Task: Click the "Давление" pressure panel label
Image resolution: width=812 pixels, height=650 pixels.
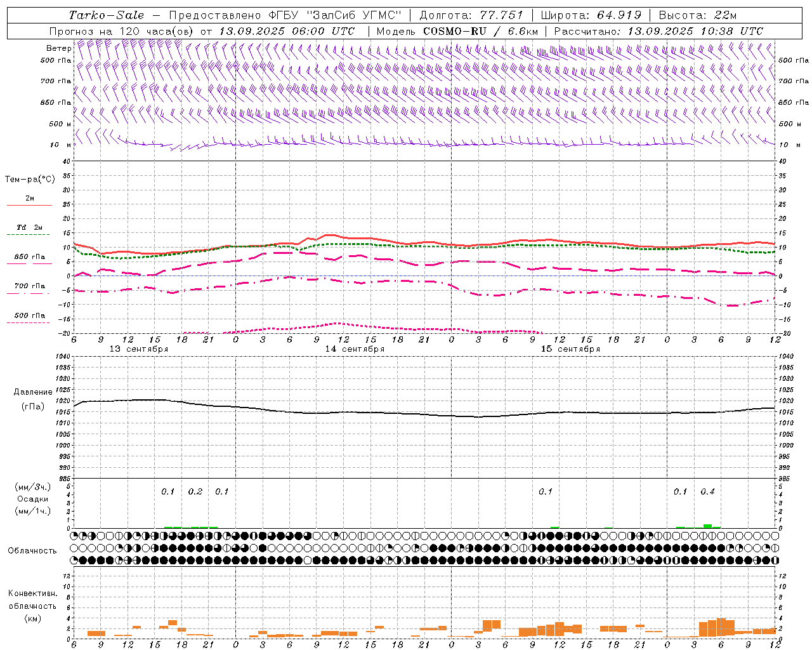Action: pos(33,392)
